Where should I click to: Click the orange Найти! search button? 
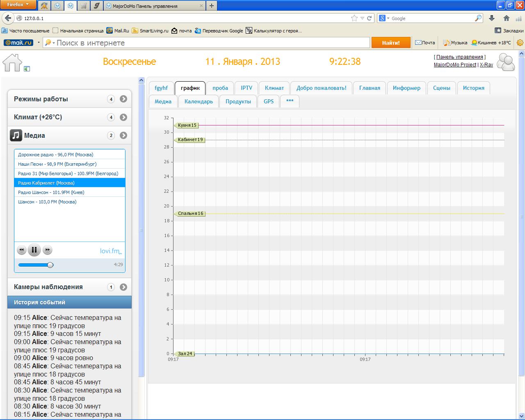(390, 43)
